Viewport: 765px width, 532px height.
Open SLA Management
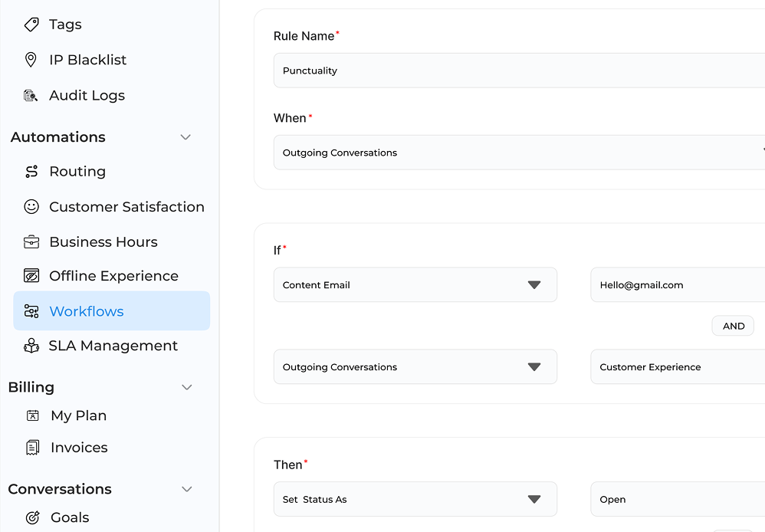113,346
